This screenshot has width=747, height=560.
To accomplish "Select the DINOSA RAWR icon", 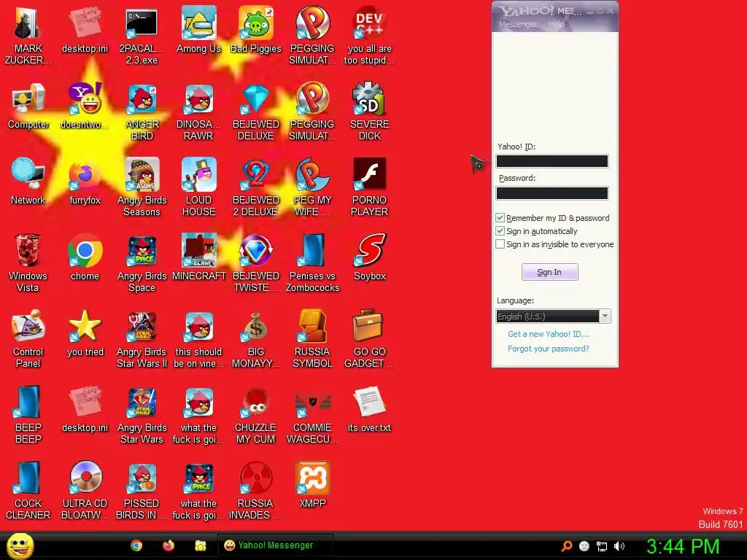I will pyautogui.click(x=198, y=112).
